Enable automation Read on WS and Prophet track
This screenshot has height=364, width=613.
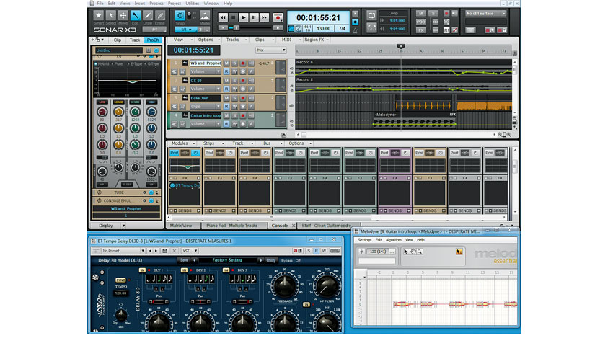pos(226,71)
